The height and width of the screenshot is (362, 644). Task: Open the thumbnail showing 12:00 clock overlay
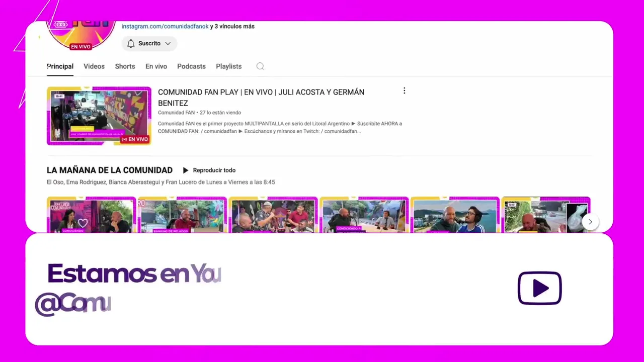pyautogui.click(x=546, y=215)
